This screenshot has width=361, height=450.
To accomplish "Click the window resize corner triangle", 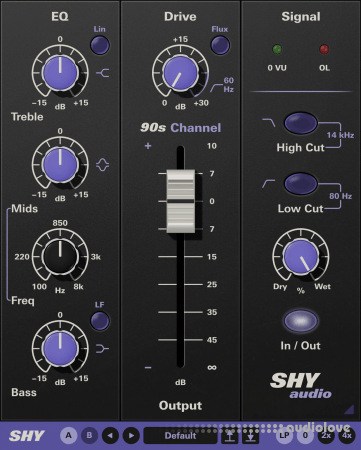I will point(349,409).
